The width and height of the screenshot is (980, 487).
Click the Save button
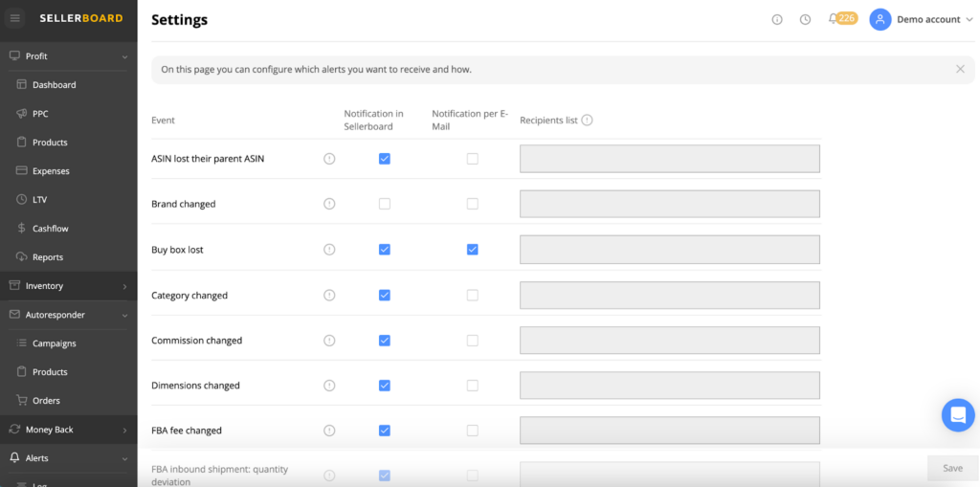[x=952, y=468]
